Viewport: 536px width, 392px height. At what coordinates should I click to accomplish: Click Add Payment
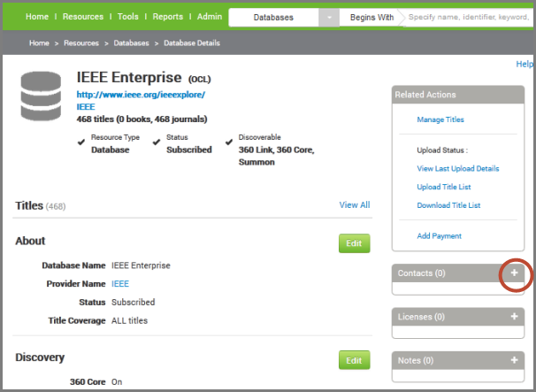point(439,236)
